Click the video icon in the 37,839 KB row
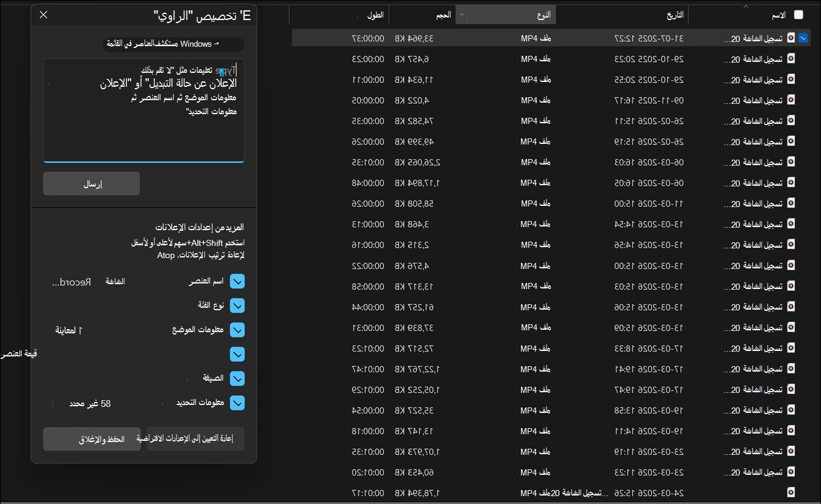Image resolution: width=821 pixels, height=504 pixels. click(x=791, y=327)
